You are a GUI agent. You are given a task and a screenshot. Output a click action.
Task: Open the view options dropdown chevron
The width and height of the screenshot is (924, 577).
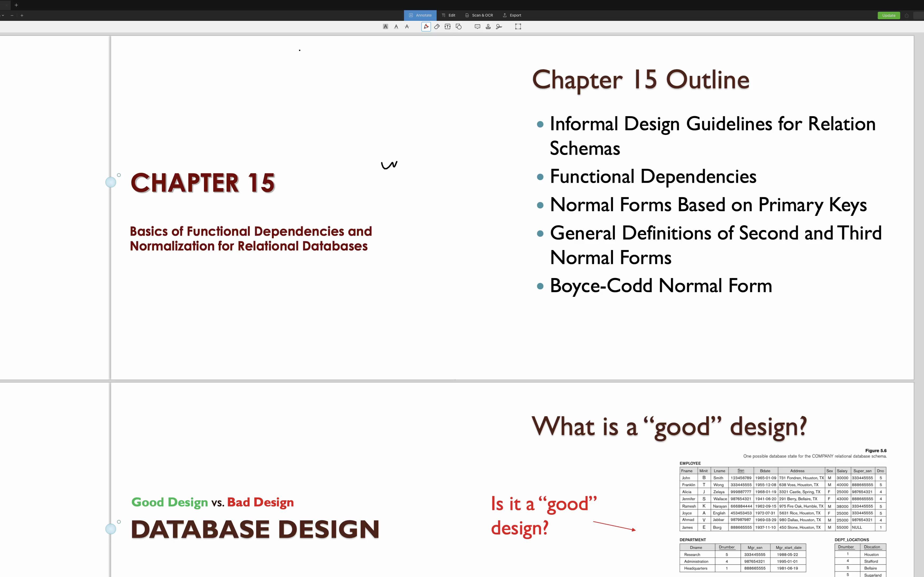click(3, 15)
